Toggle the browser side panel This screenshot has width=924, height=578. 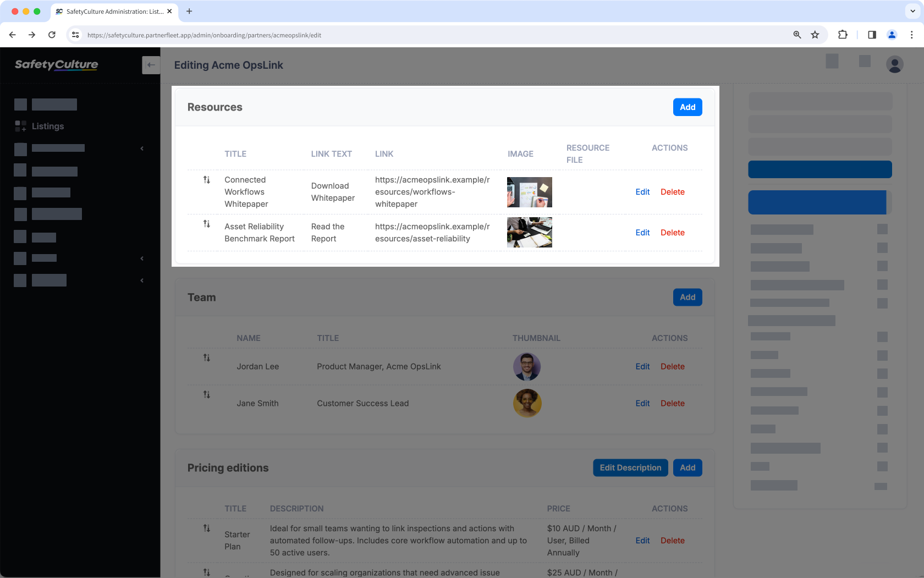tap(872, 35)
